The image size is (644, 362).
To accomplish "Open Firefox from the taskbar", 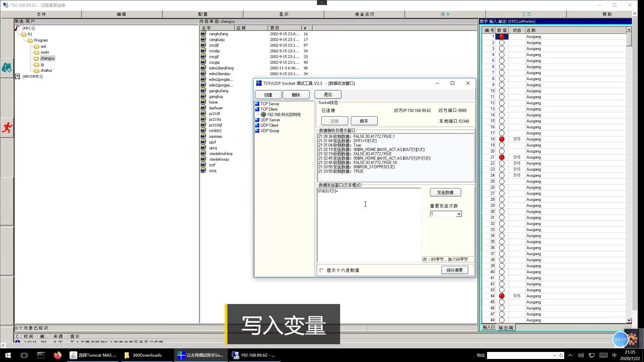I will [57, 355].
